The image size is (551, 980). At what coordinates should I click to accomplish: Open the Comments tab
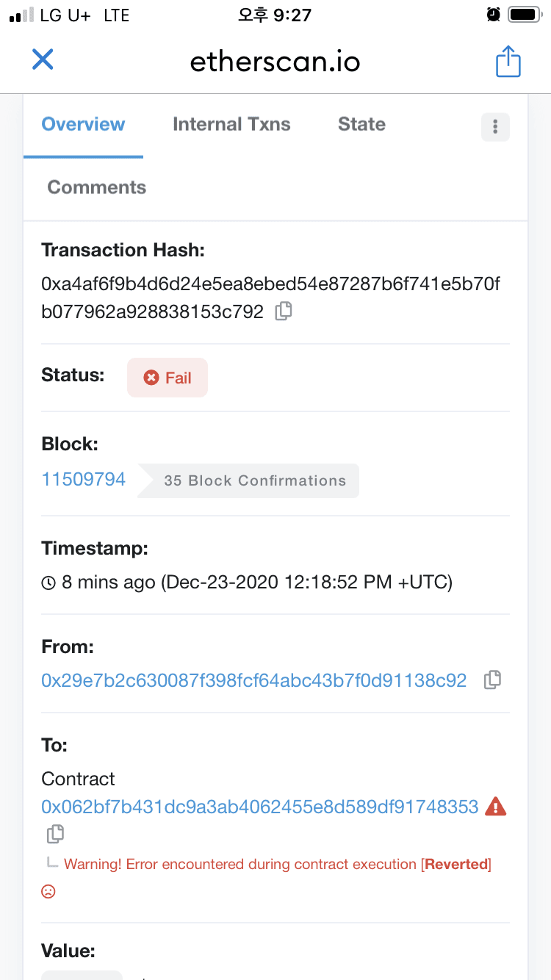click(97, 187)
